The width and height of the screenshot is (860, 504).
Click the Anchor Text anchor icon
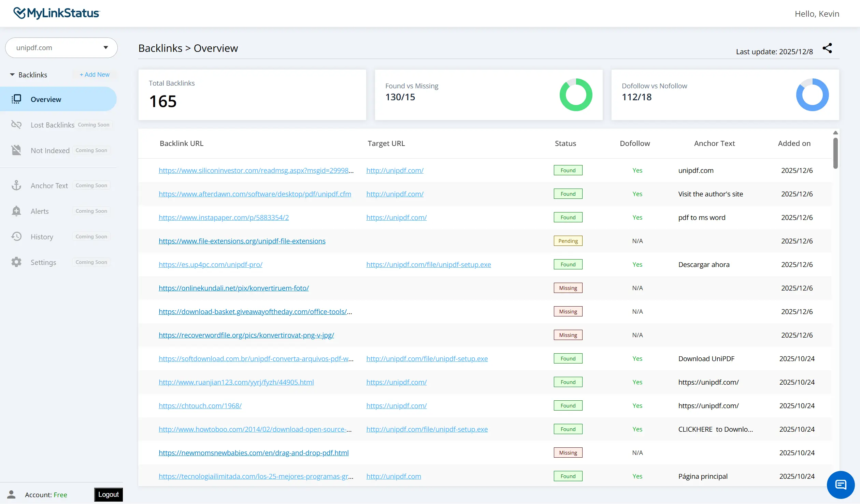16,185
